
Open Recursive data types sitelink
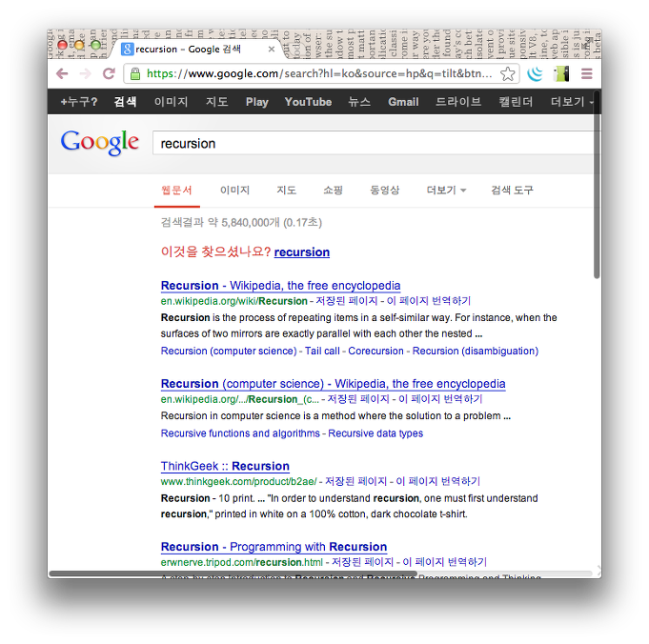375,433
